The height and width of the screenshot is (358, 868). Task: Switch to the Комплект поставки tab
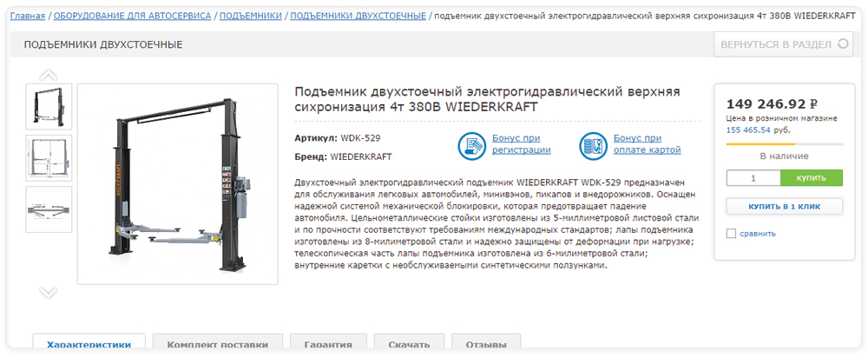click(217, 344)
